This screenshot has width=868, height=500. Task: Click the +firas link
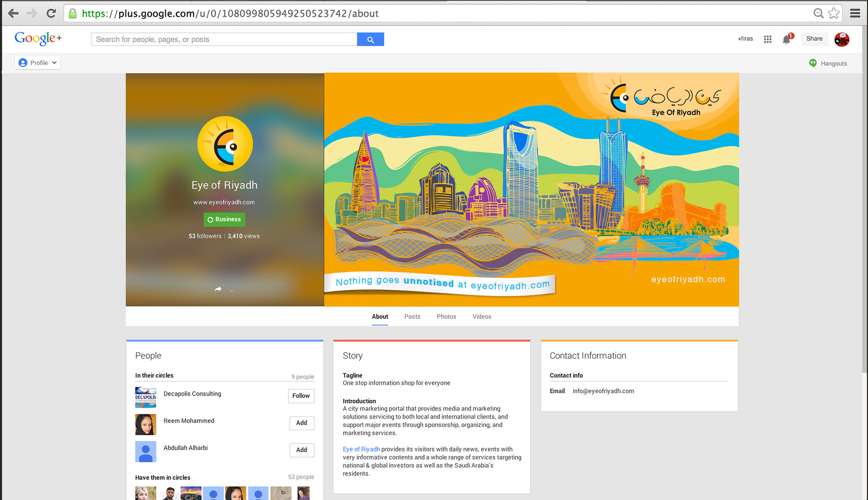click(x=745, y=38)
